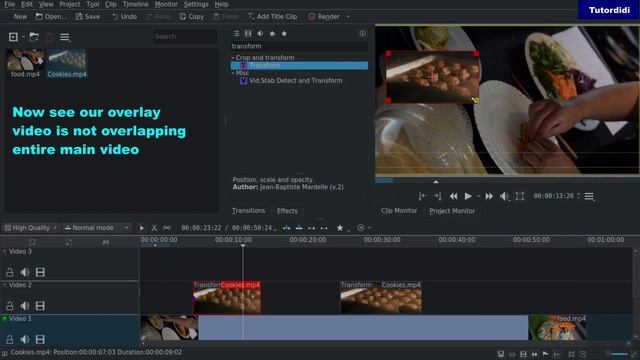Show audio effects filter icon
This screenshot has height=360, width=640.
pos(260,33)
